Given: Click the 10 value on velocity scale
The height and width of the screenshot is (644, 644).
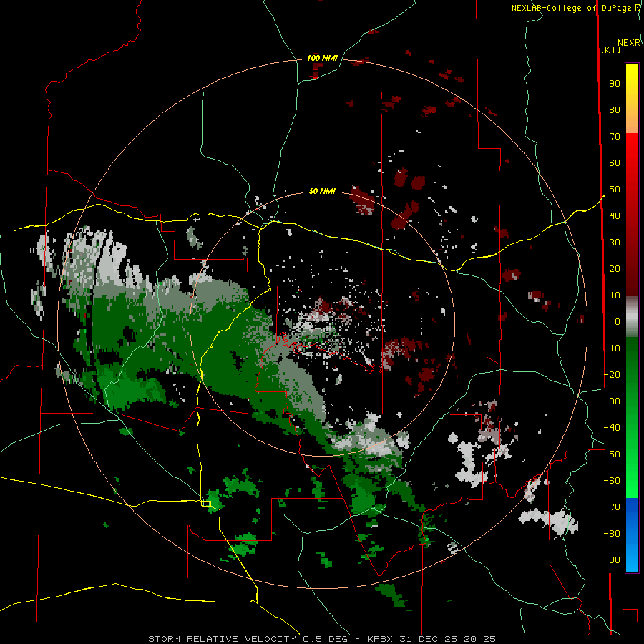Looking at the screenshot, I should click(615, 296).
